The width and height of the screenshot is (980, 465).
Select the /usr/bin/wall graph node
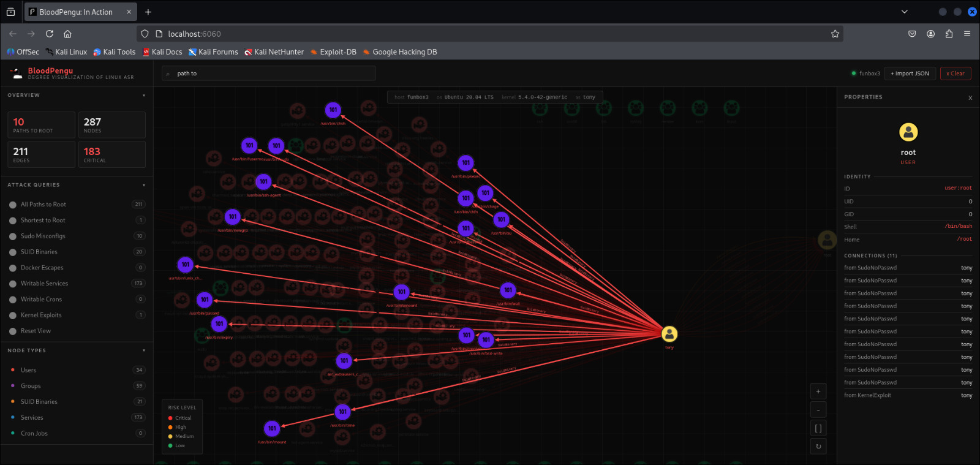click(x=508, y=290)
